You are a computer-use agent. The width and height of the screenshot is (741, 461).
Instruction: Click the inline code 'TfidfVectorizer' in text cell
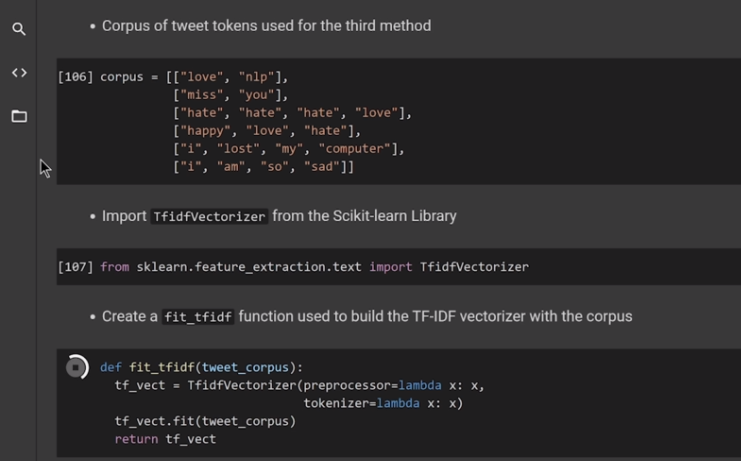click(209, 217)
